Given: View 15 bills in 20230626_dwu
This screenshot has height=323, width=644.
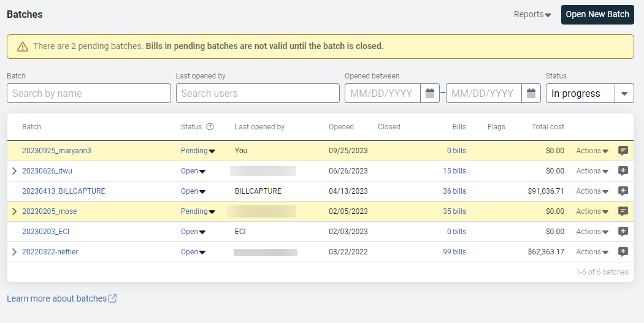Looking at the screenshot, I should point(454,171).
